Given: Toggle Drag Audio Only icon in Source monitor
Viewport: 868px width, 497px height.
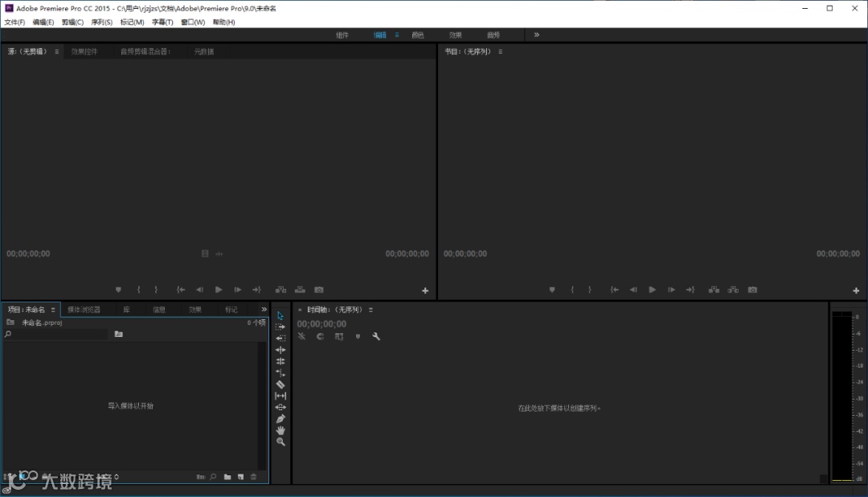Looking at the screenshot, I should pos(219,254).
